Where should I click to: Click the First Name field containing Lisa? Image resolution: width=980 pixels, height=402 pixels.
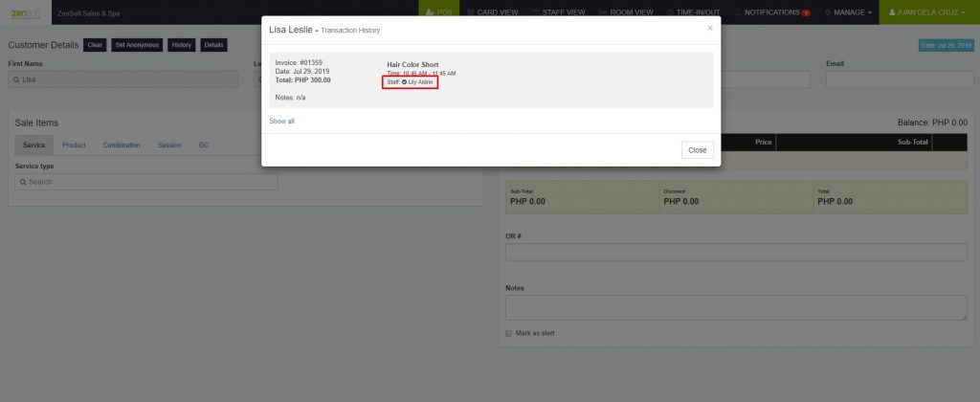[123, 79]
